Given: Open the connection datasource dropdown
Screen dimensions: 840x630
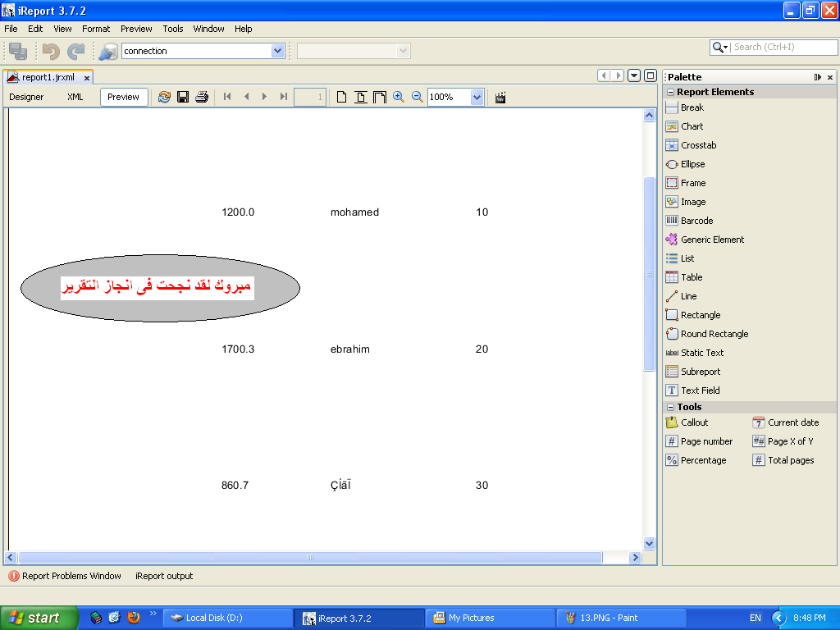Looking at the screenshot, I should pos(277,51).
